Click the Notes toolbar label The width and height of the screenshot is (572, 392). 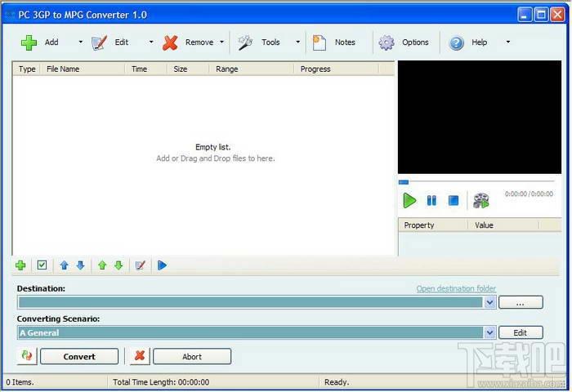[x=345, y=42]
